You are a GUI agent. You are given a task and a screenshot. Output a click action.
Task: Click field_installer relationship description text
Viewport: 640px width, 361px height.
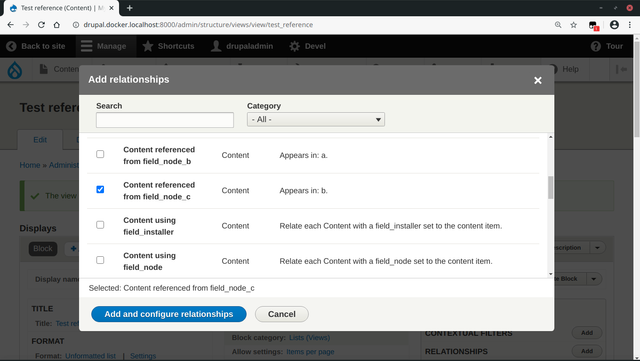[391, 226]
